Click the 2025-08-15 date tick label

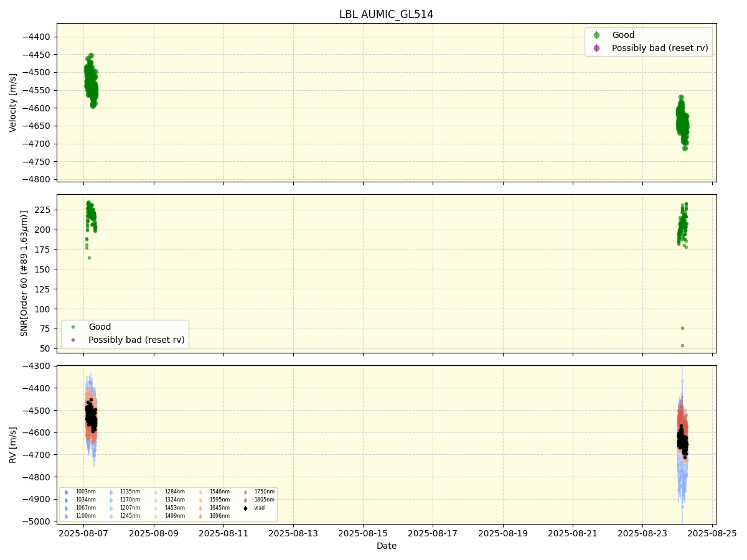click(364, 533)
